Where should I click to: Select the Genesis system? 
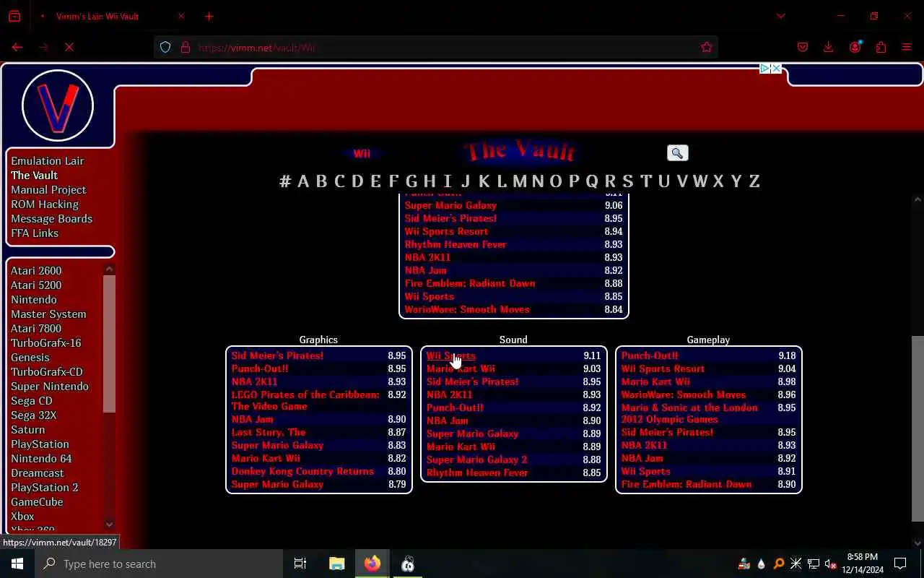(30, 357)
